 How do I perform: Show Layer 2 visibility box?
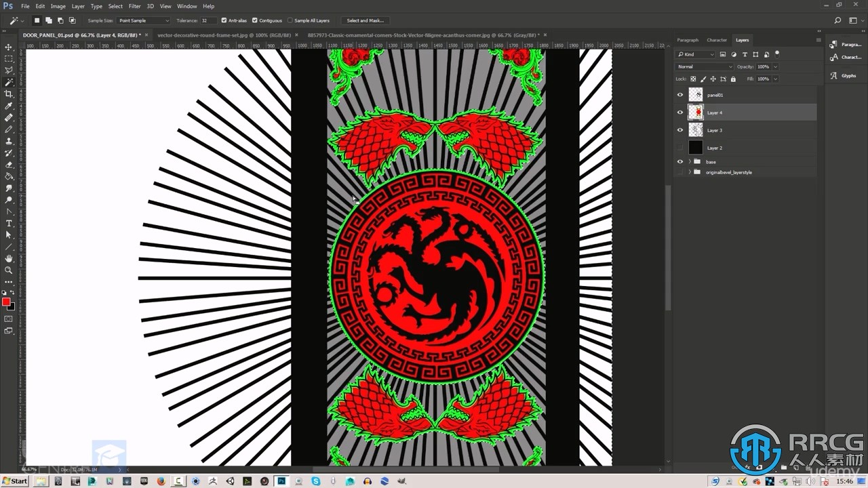[x=680, y=148]
